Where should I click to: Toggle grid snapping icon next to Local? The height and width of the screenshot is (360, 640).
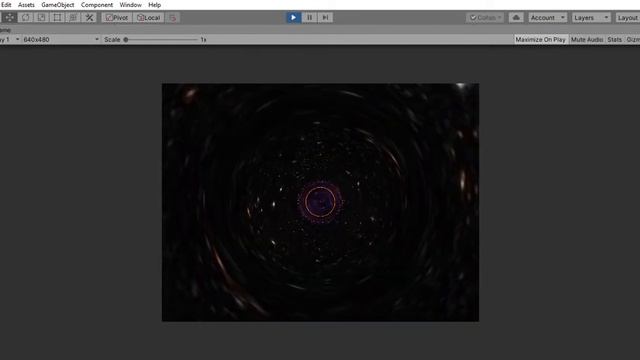(x=173, y=18)
